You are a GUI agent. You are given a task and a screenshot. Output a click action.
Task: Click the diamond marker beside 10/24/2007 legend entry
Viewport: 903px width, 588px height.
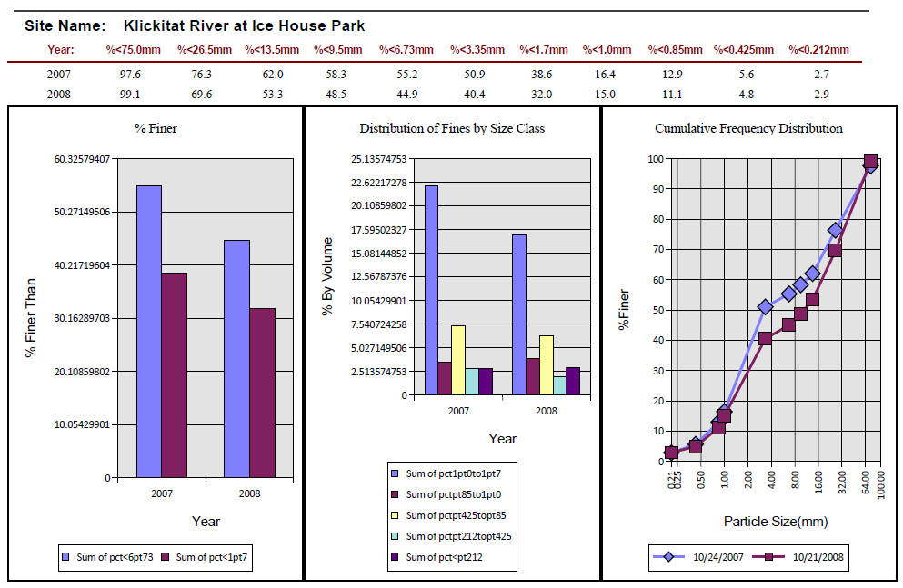pyautogui.click(x=669, y=557)
